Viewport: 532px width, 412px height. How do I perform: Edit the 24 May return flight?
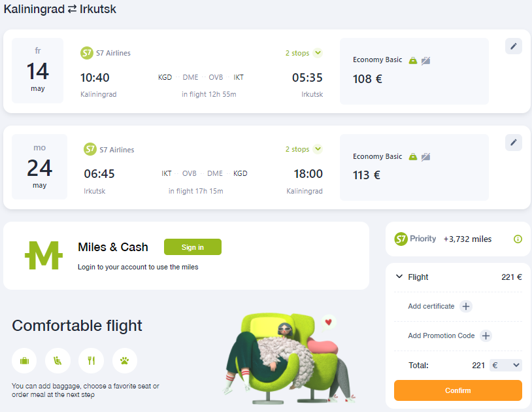click(x=513, y=143)
